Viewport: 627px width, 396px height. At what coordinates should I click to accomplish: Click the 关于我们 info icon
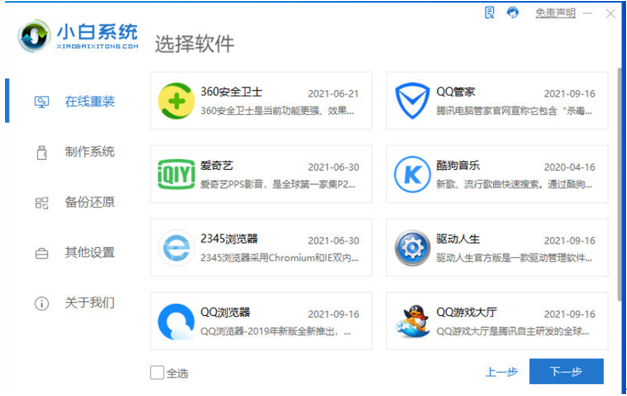pyautogui.click(x=42, y=304)
